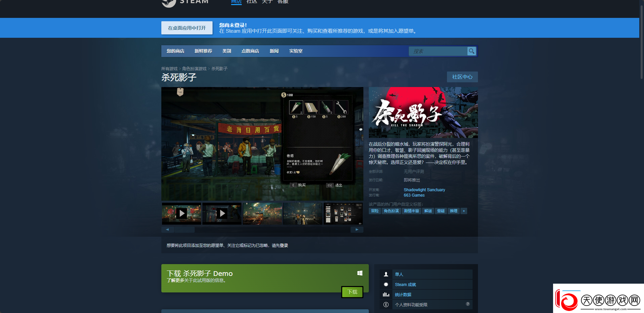Click the 杀死影子 breadcrumb link
This screenshot has height=313, width=644.
[219, 68]
